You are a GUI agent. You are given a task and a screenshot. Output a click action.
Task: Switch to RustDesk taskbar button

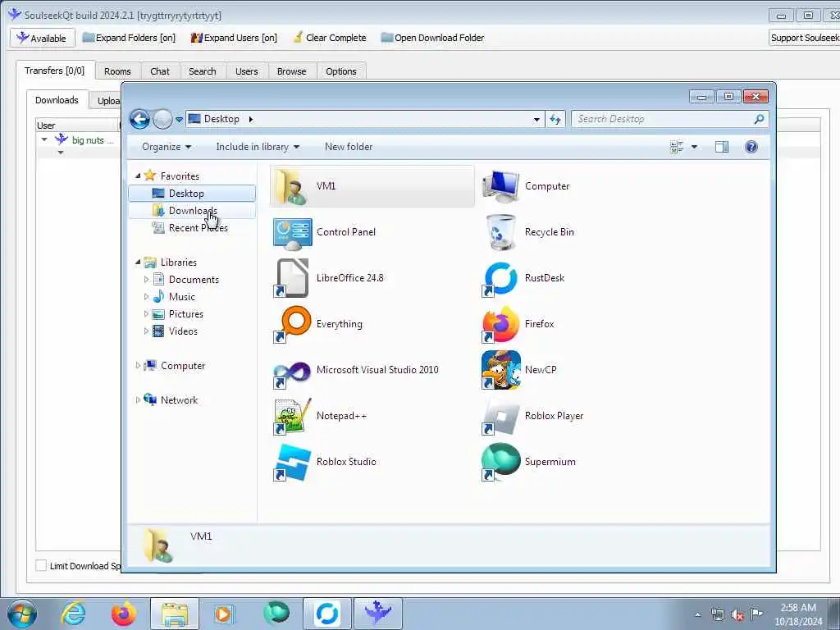(x=326, y=614)
